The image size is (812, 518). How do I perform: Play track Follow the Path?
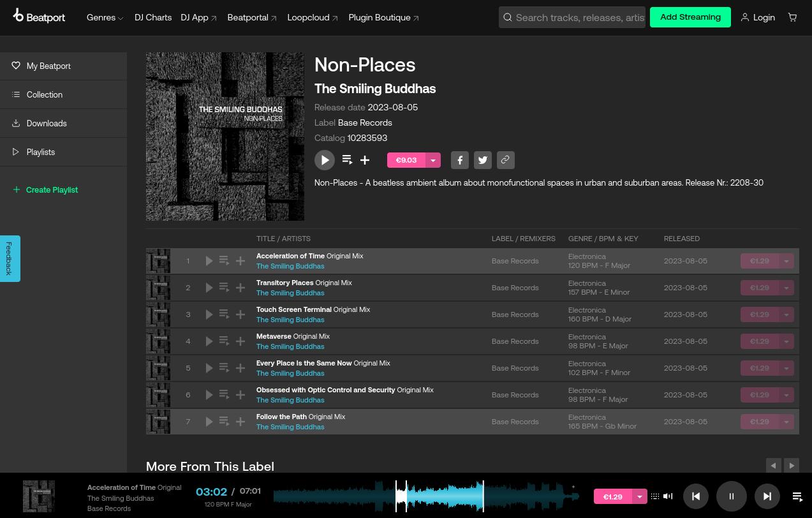pos(209,422)
